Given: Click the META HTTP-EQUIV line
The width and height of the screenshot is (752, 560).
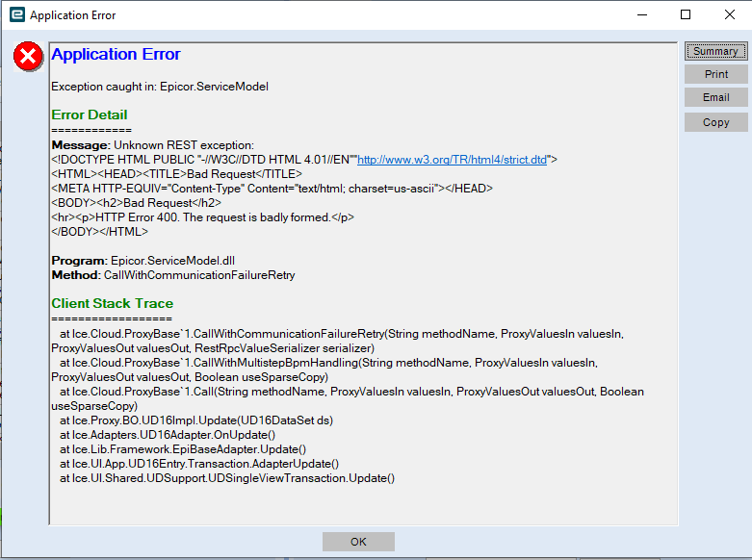Looking at the screenshot, I should pos(272,189).
